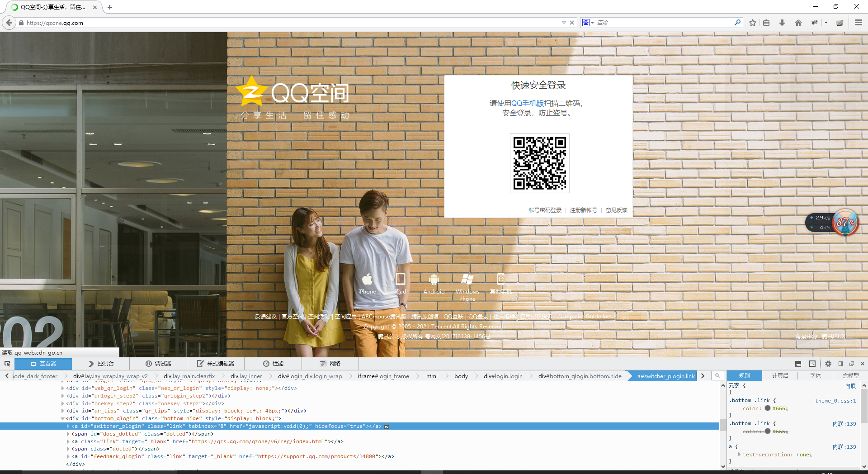868x474 pixels.
Task: Click the iframe#login_frame breadcrumb
Action: tap(383, 376)
